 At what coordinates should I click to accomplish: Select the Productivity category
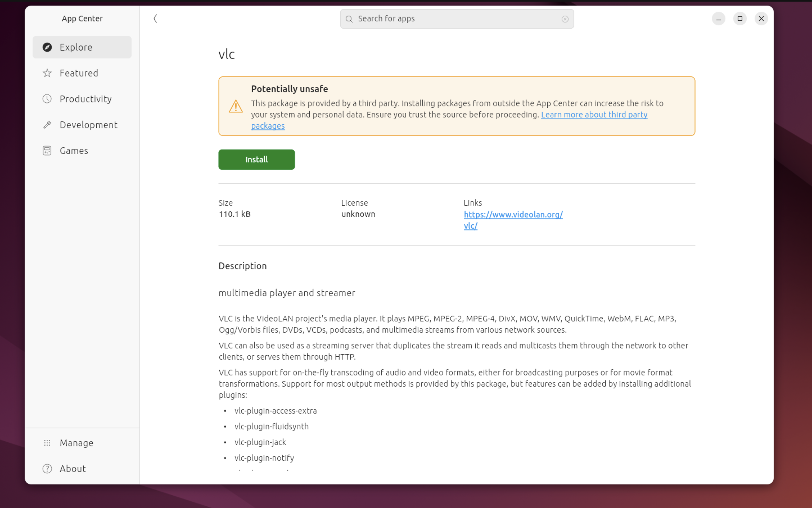[82, 99]
